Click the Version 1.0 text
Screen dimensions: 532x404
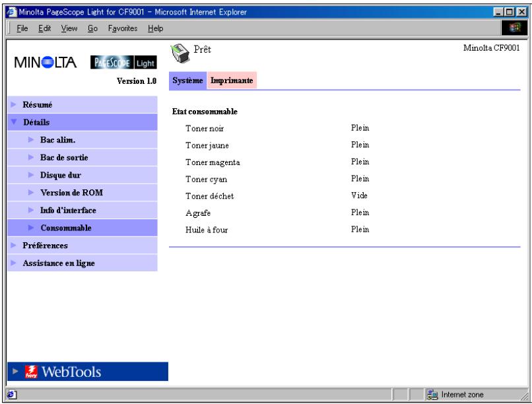[x=137, y=81]
